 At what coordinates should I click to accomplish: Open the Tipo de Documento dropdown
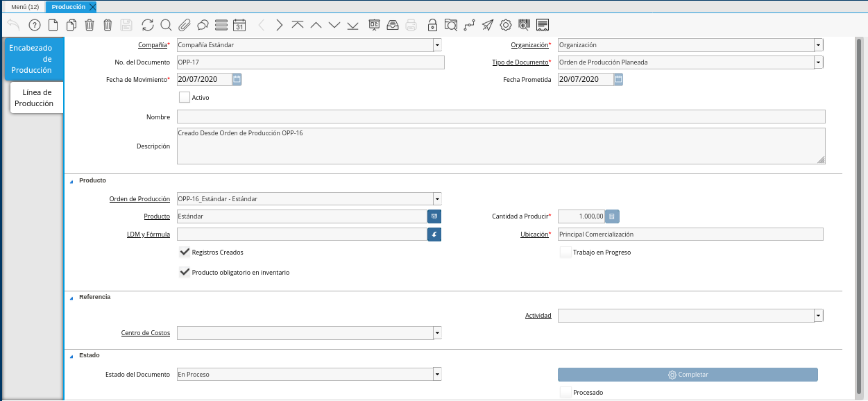pyautogui.click(x=819, y=62)
